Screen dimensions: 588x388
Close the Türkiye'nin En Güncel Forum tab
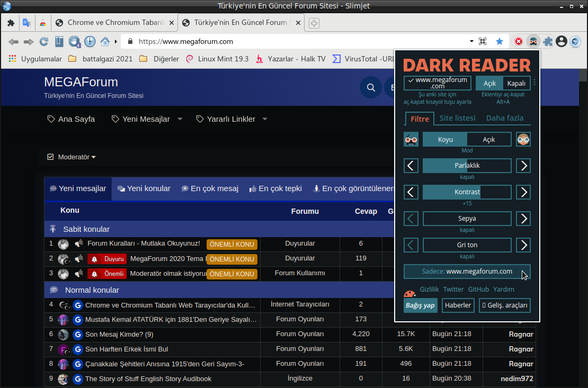point(298,23)
